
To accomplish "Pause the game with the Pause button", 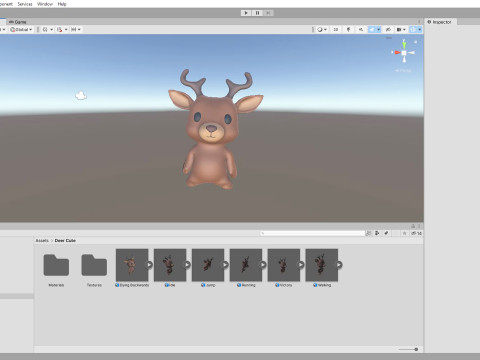I will [257, 13].
